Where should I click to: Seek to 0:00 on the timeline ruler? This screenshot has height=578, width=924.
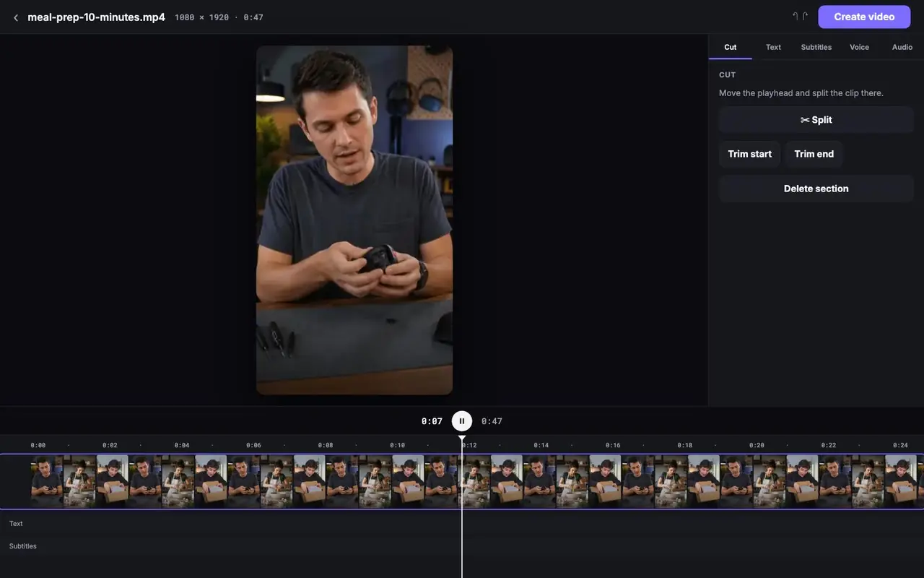point(38,445)
